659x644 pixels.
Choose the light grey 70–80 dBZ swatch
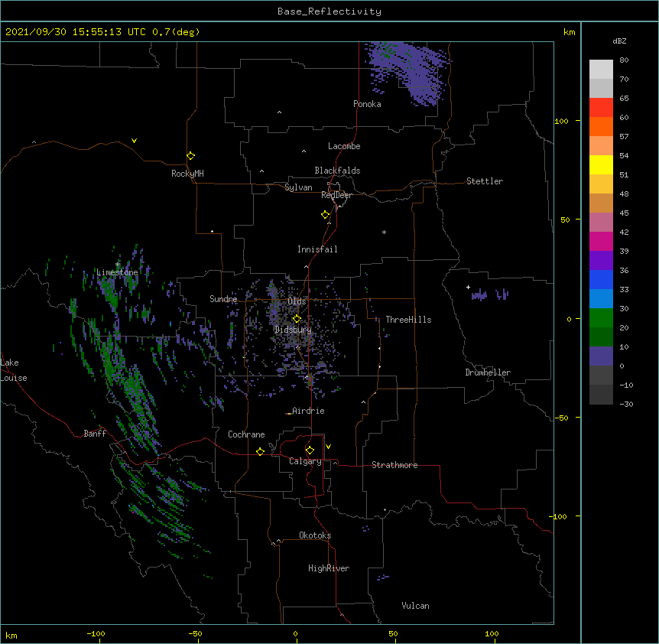pyautogui.click(x=601, y=69)
